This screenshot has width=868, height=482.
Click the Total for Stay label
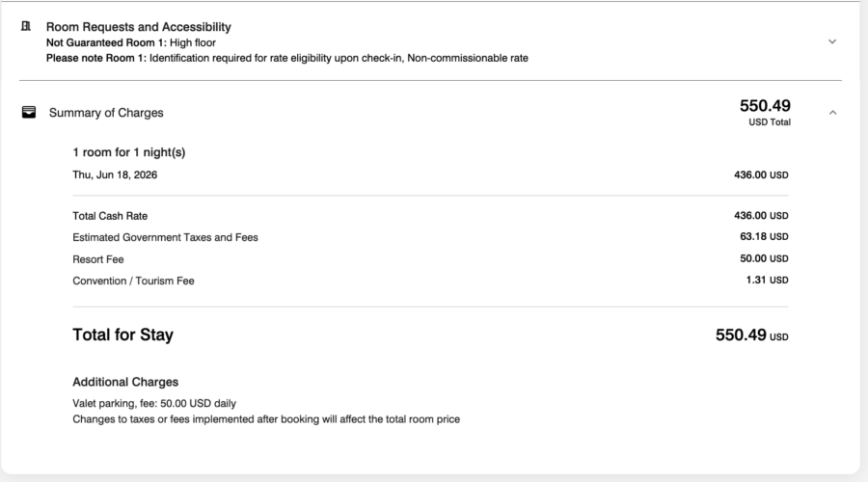(122, 335)
